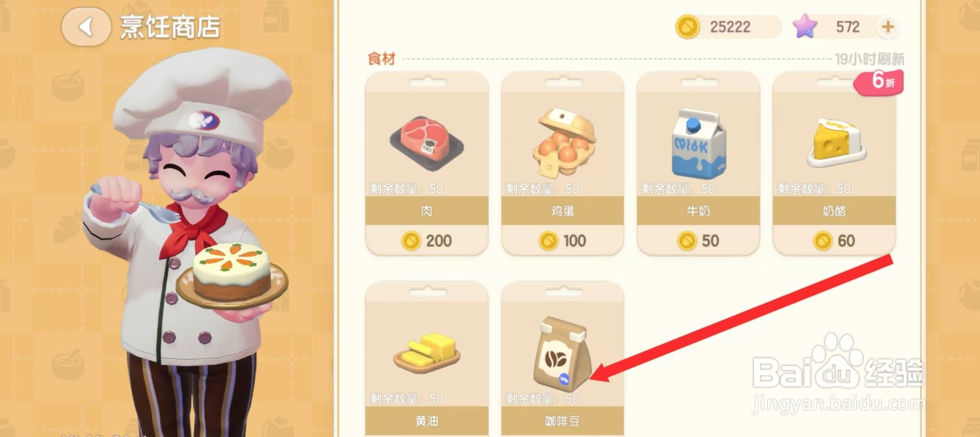Buy cheese for 60 coins

pos(834,241)
